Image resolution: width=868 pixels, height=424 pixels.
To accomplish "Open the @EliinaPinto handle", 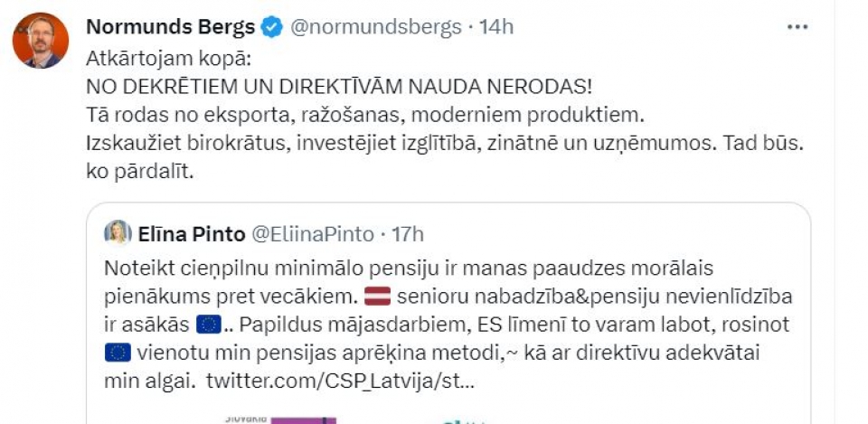I will click(x=313, y=234).
